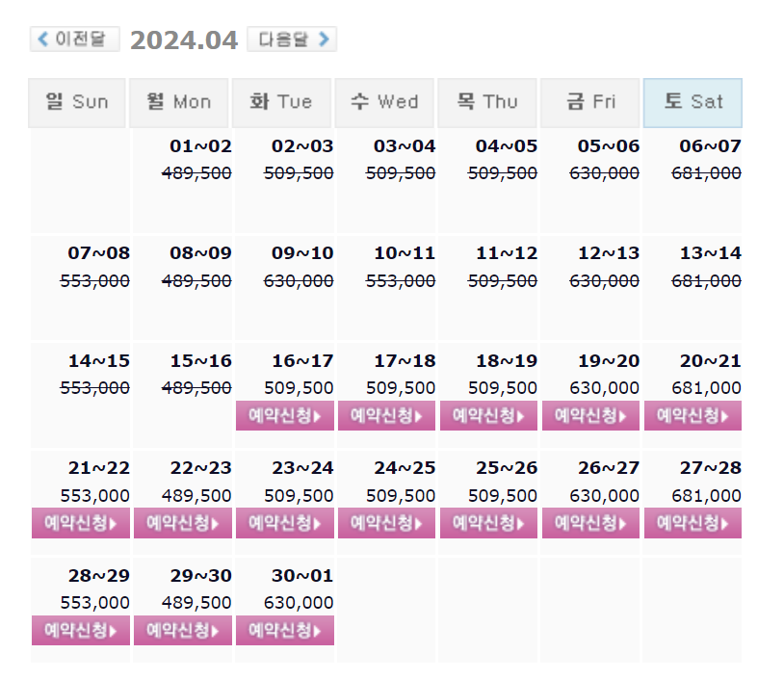Click date label 03~04

405,146
